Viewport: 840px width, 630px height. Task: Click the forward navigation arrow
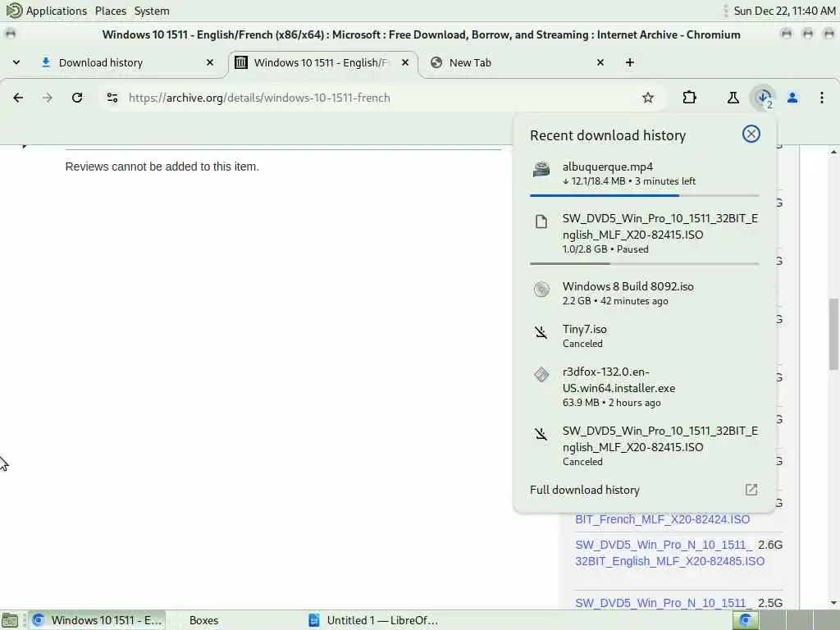(47, 98)
